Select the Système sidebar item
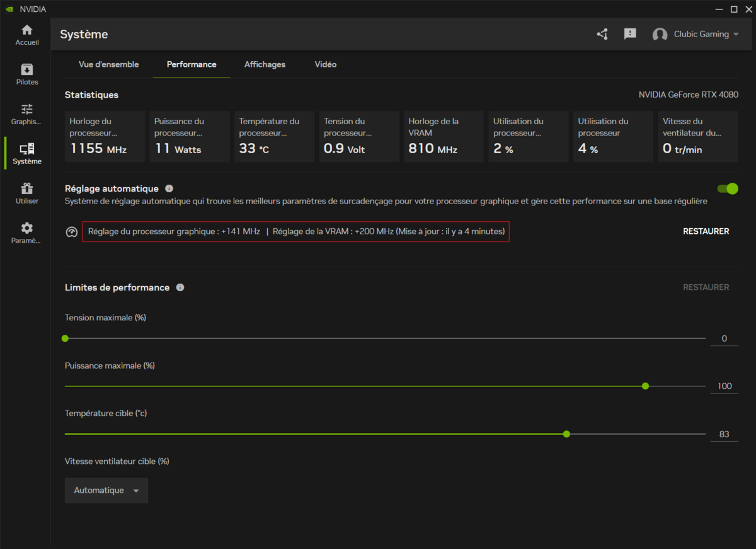756x549 pixels. coord(27,154)
